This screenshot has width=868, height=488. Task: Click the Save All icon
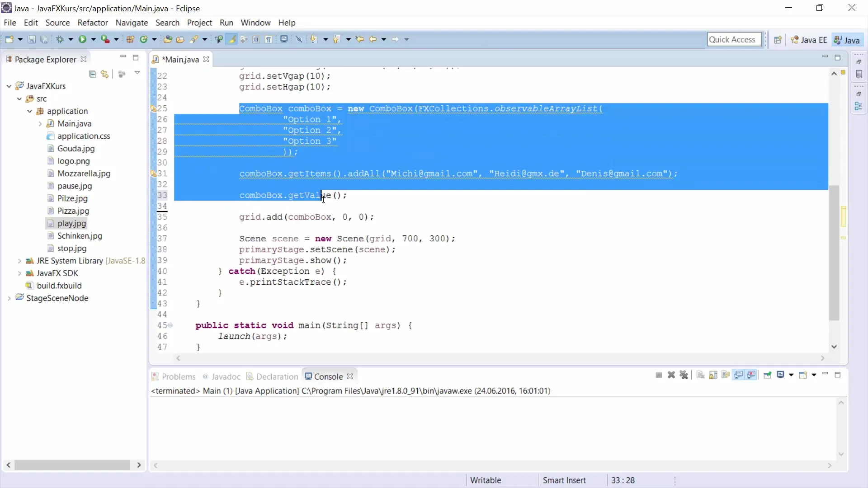tap(44, 39)
